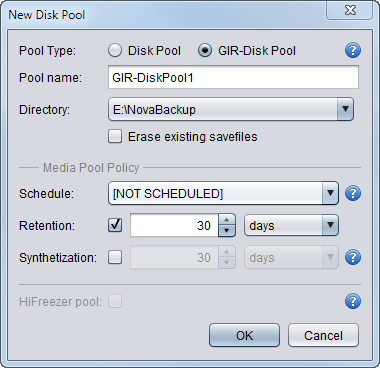The image size is (380, 368).
Task: Click the Cancel button
Action: [x=323, y=335]
